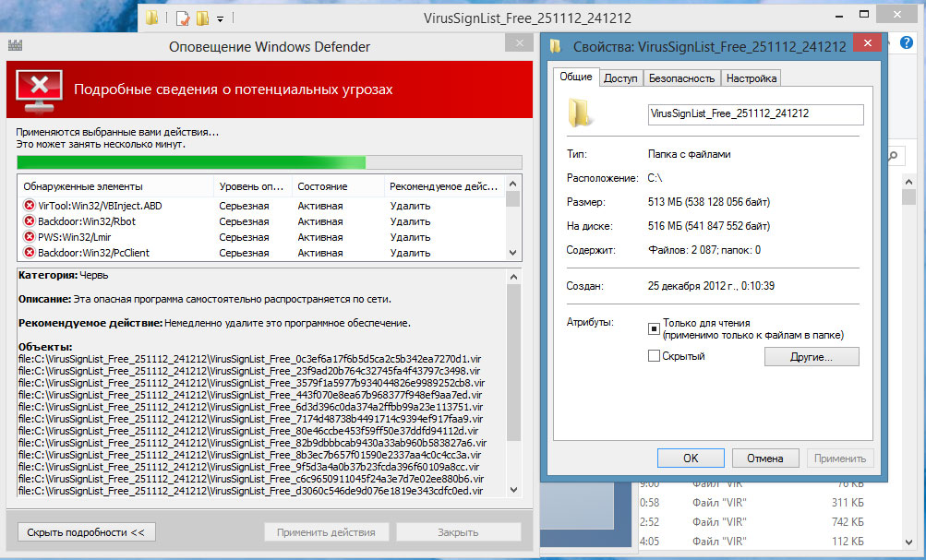Click the details pane scroll-down arrow
The image size is (926, 560).
(x=514, y=489)
